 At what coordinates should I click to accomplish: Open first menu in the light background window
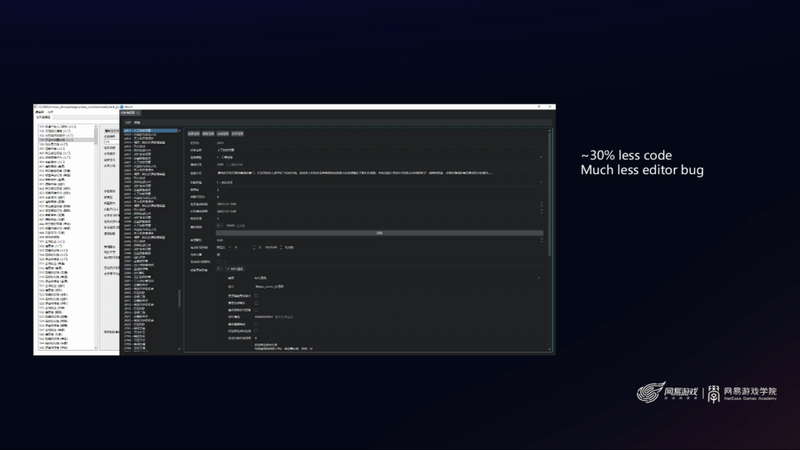coord(40,112)
